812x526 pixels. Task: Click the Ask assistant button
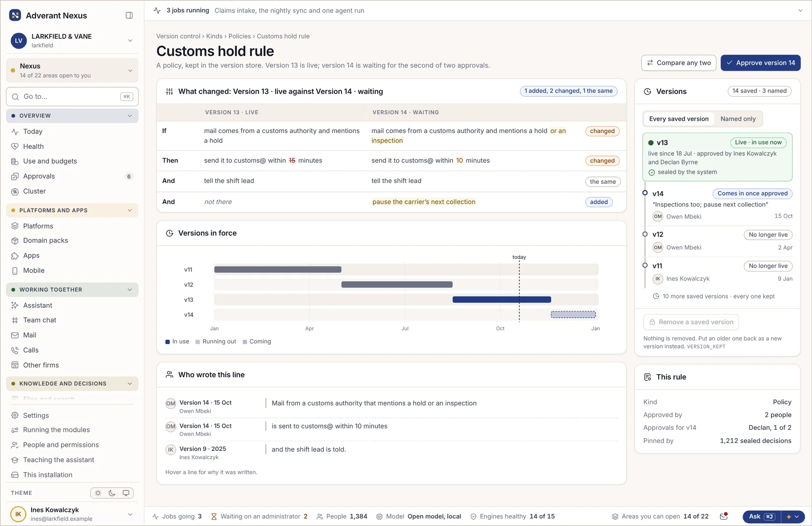(762, 517)
